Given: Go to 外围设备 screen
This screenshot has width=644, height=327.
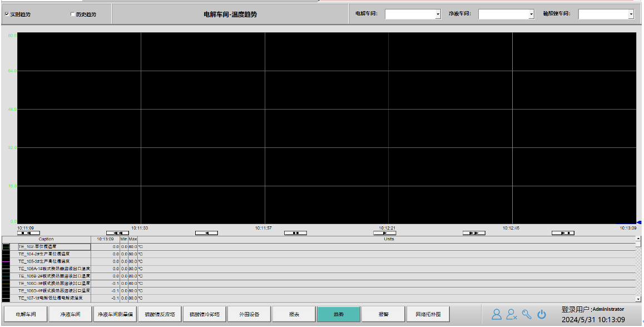Looking at the screenshot, I should click(249, 314).
